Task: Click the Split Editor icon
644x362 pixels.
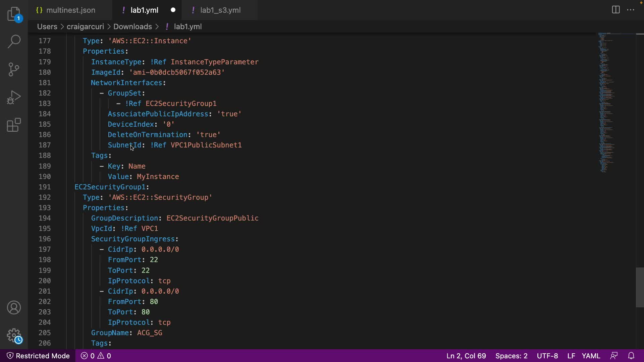Action: 616,10
